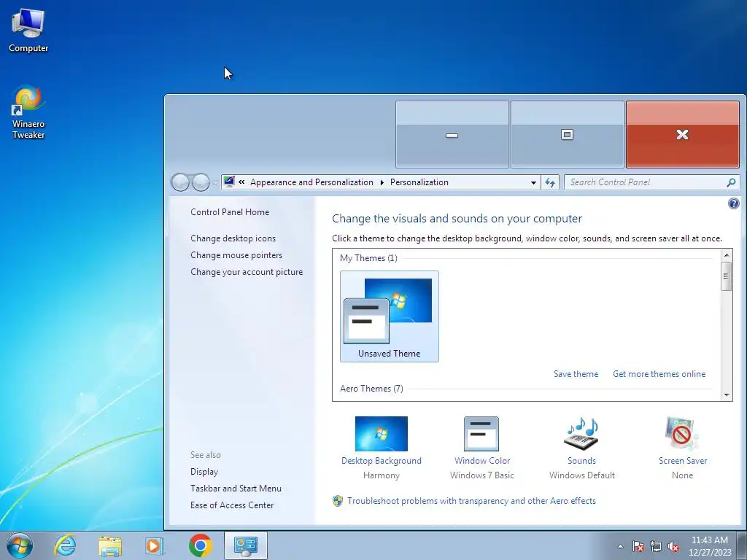Expand the breadcrumb arrow before Personalization
Image resolution: width=747 pixels, height=560 pixels.
pos(382,182)
